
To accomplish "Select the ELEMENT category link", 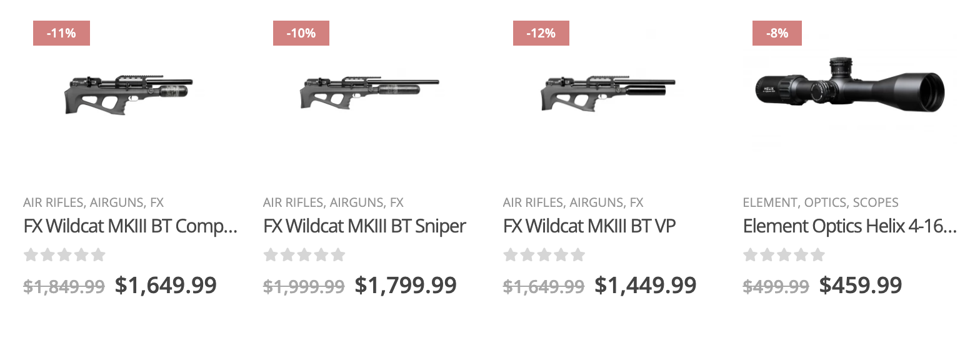I will (770, 202).
